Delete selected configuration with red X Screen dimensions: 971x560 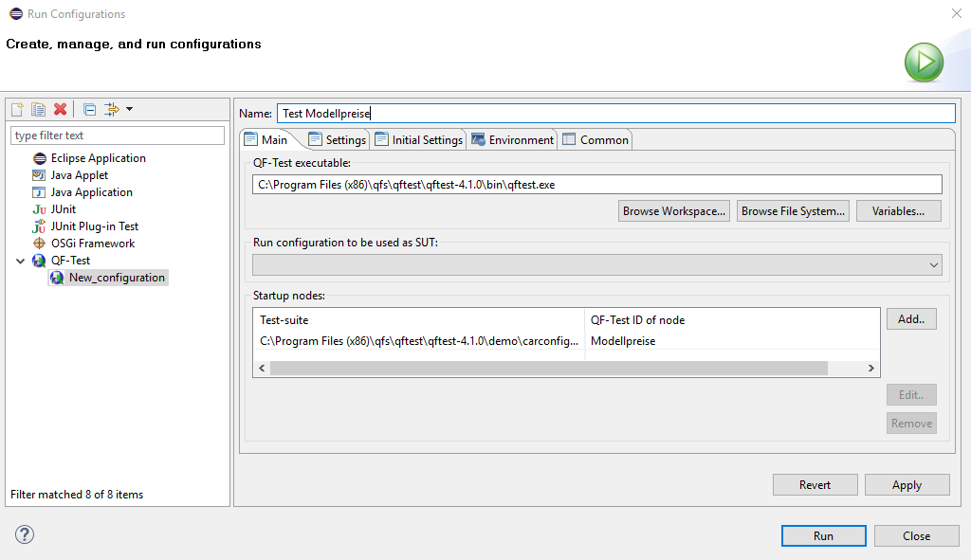tap(61, 110)
